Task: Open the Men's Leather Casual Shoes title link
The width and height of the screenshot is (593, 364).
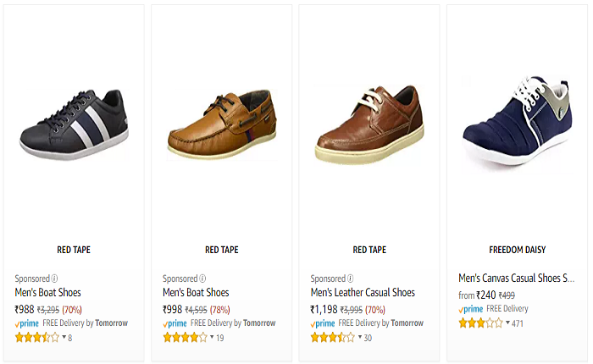Action: coord(363,293)
